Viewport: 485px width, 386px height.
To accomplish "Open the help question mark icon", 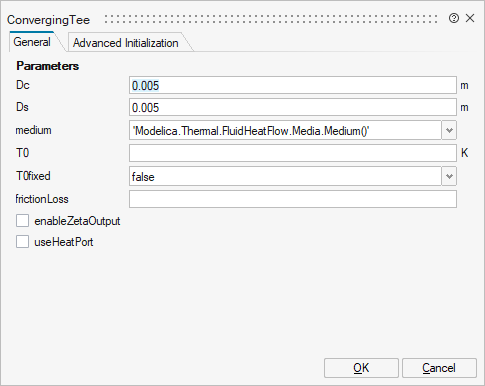I will [454, 18].
